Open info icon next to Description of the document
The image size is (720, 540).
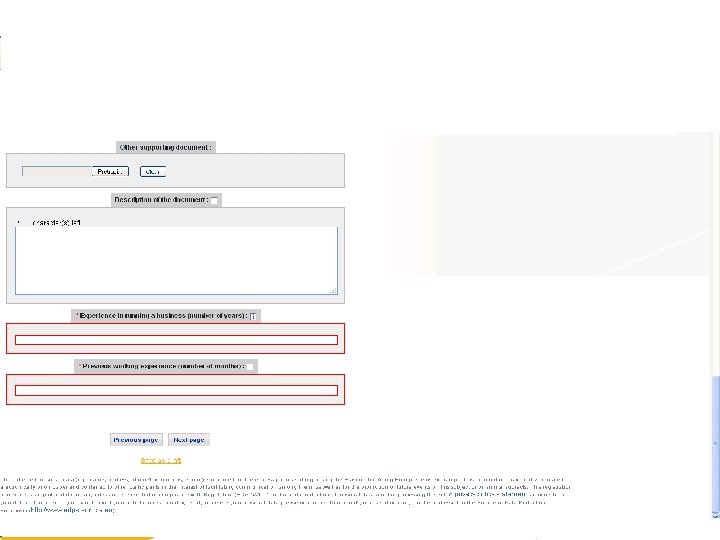click(214, 200)
